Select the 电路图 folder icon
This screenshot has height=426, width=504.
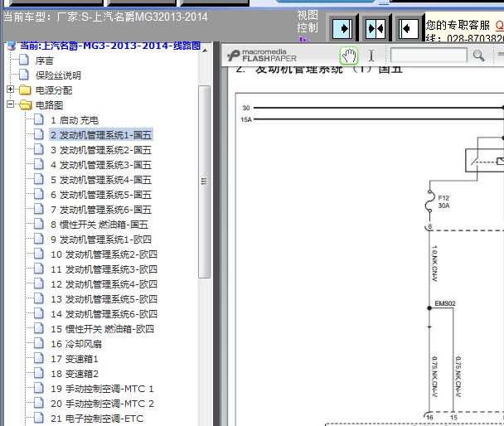coord(25,105)
